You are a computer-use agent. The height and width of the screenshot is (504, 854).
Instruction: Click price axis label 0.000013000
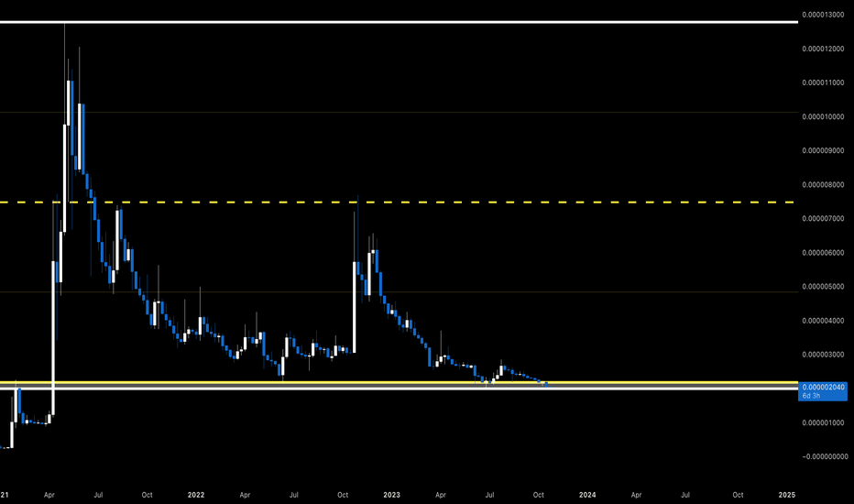pos(823,15)
